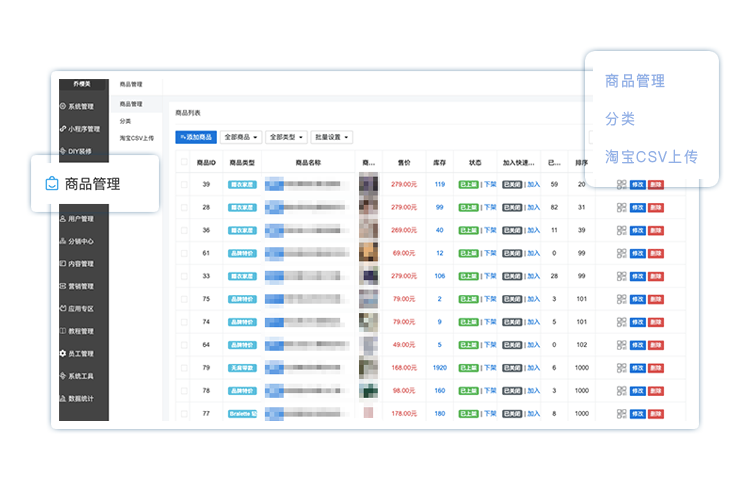Tick the checkbox for product ID 39
The image size is (750, 480).
[x=184, y=185]
